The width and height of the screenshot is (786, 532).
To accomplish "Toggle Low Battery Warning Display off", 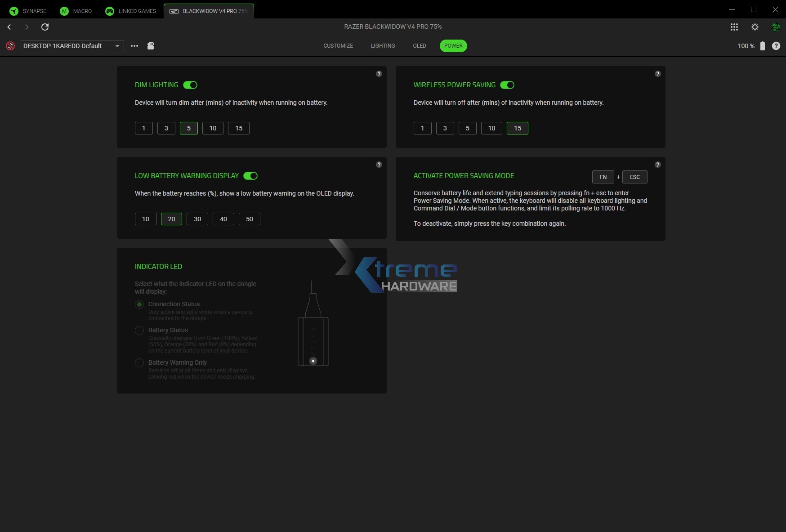I will 250,176.
